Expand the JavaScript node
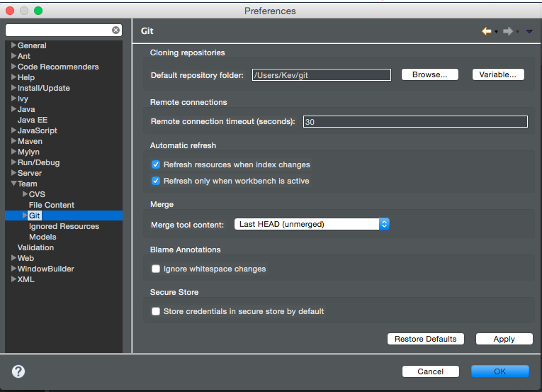The image size is (542, 392). (14, 130)
